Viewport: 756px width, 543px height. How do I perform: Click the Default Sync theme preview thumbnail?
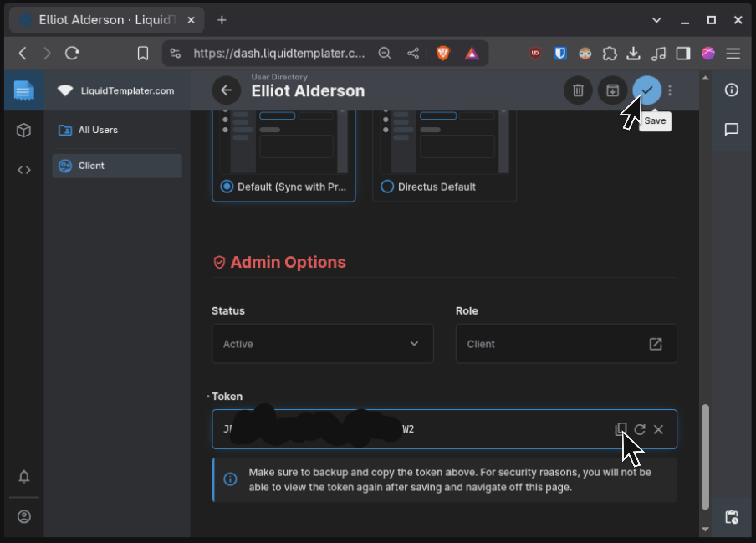283,141
